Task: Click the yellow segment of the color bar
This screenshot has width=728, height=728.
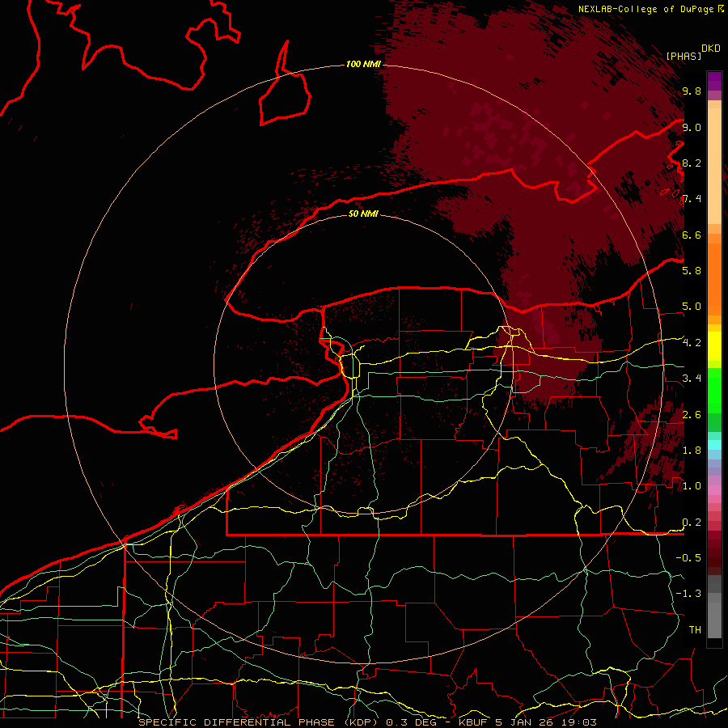Action: click(714, 346)
